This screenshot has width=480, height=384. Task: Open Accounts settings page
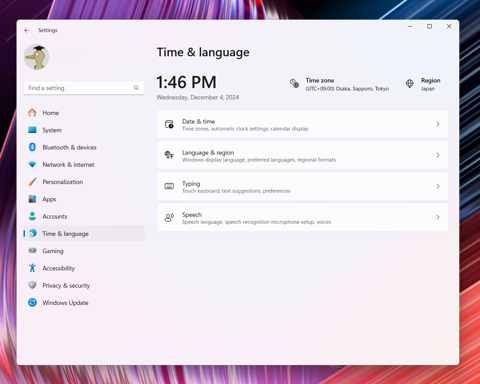(84, 217)
